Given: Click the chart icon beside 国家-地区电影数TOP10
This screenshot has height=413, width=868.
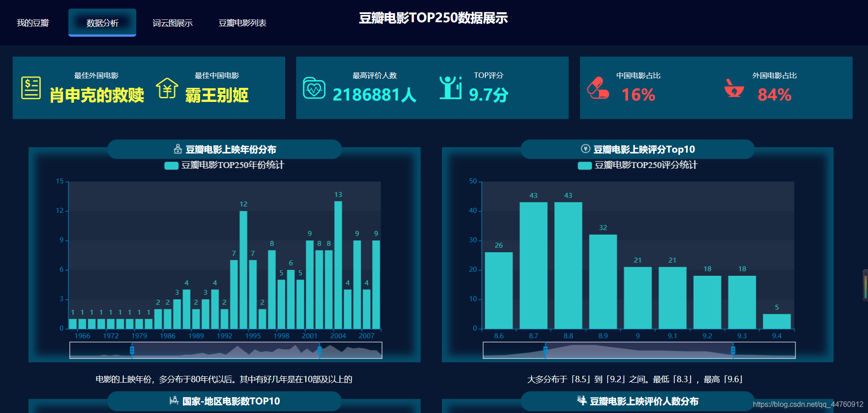Looking at the screenshot, I should click(x=174, y=400).
